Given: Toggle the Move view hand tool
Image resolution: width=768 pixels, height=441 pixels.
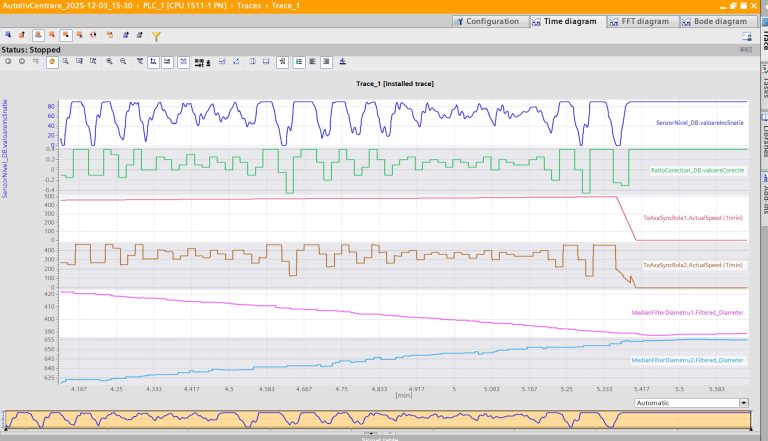Looking at the screenshot, I should [51, 62].
